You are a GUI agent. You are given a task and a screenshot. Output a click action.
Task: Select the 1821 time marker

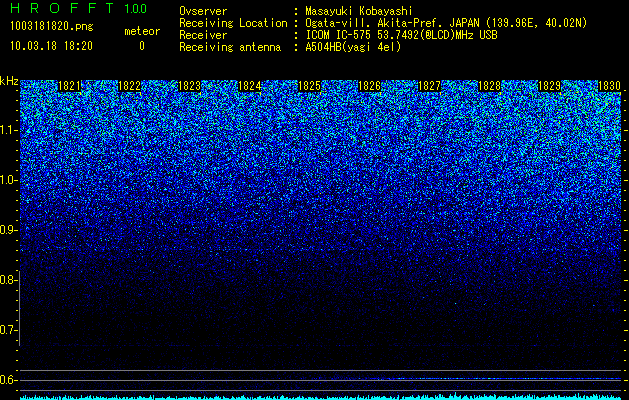[x=69, y=86]
